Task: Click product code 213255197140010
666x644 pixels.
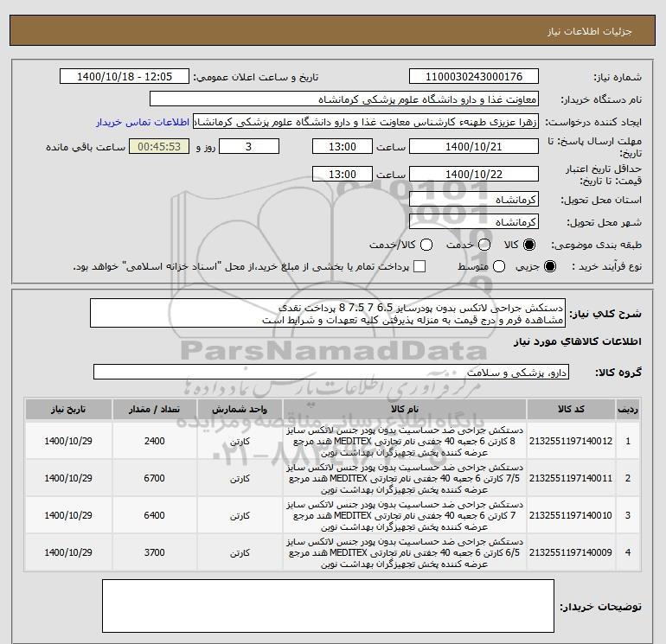Action: [x=571, y=516]
